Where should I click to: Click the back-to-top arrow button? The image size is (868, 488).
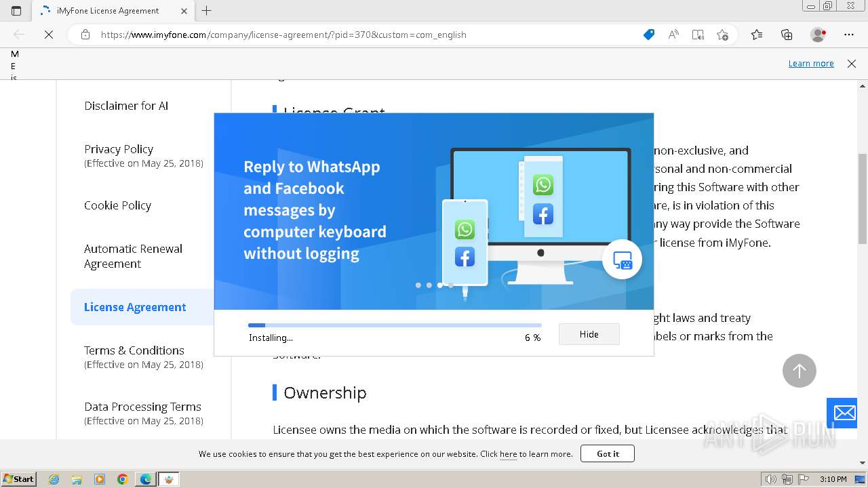800,371
